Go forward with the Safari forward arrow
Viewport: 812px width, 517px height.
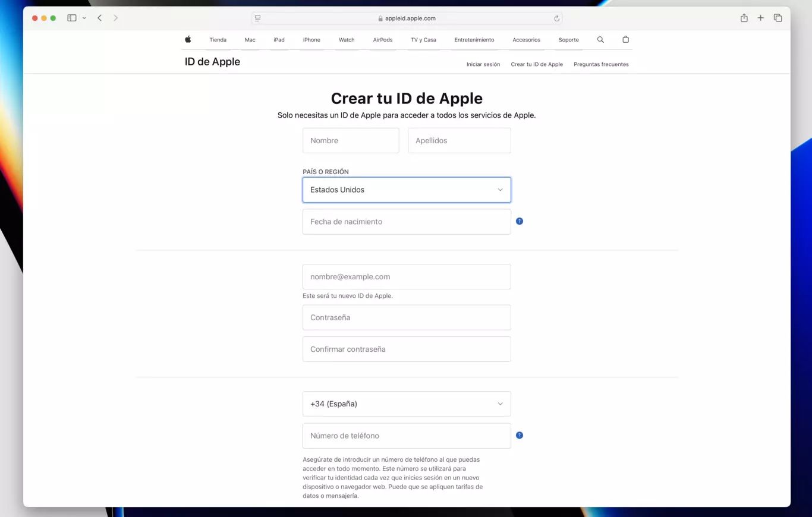[x=115, y=18]
